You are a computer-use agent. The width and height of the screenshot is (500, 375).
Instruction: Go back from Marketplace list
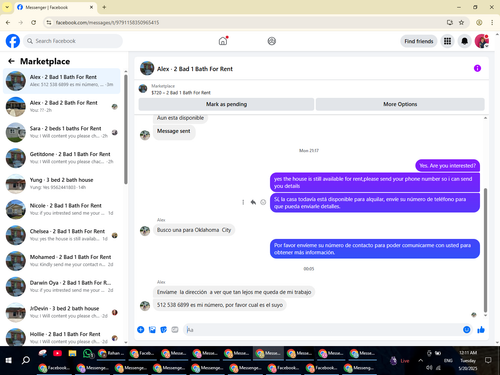[11, 61]
